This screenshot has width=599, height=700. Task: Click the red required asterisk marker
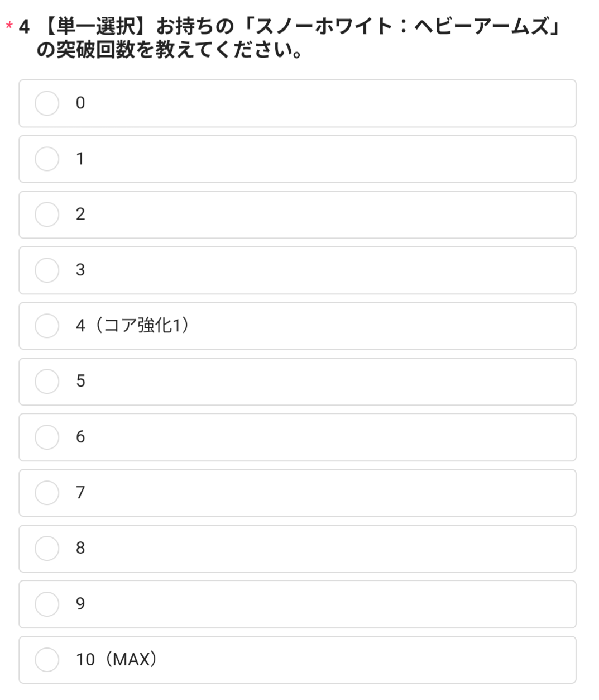click(x=9, y=26)
